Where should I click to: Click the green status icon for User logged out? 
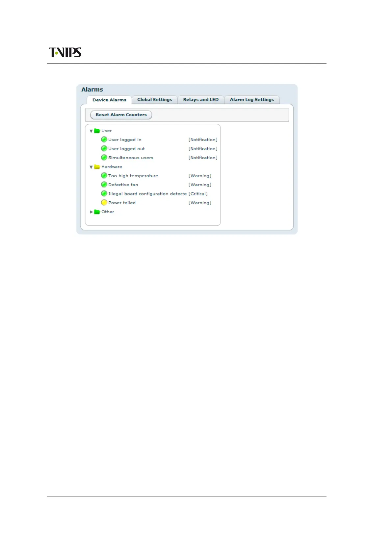(104, 148)
